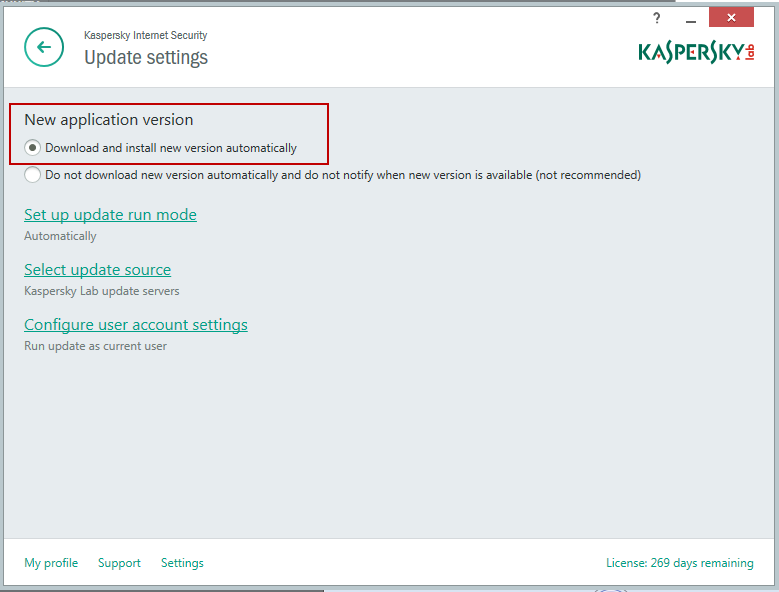
Task: Open Select update source link
Action: coord(97,270)
